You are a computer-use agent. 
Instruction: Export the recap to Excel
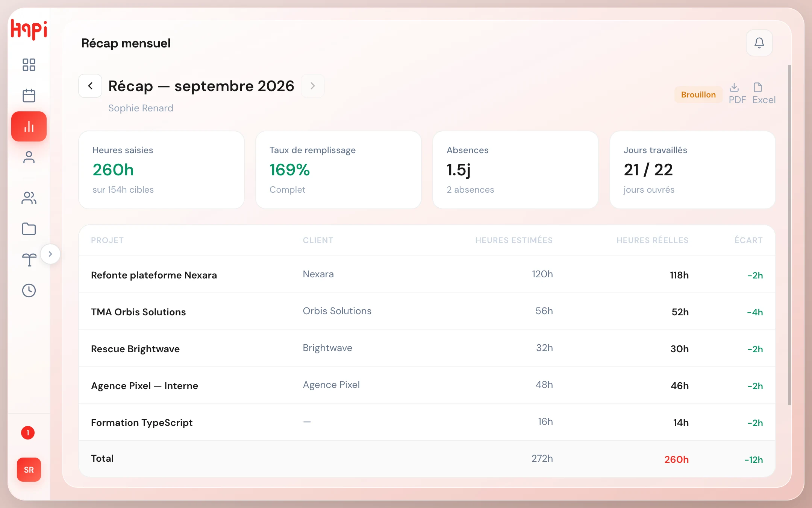coord(764,93)
